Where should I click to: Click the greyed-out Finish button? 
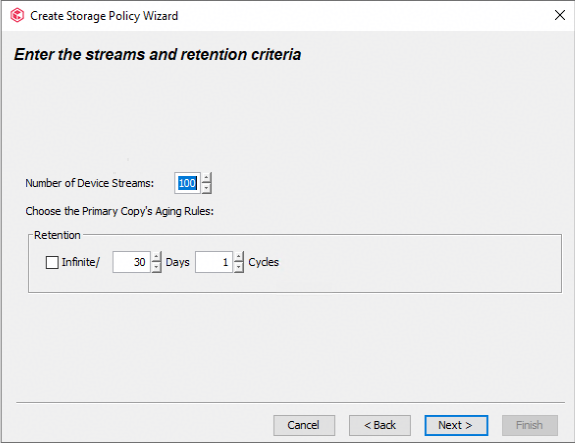tap(530, 425)
